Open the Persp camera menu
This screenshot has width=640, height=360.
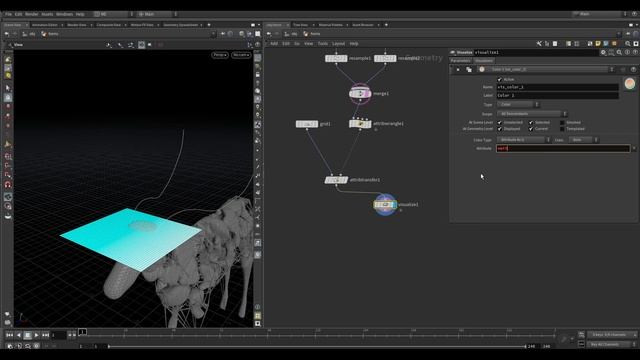pos(220,55)
